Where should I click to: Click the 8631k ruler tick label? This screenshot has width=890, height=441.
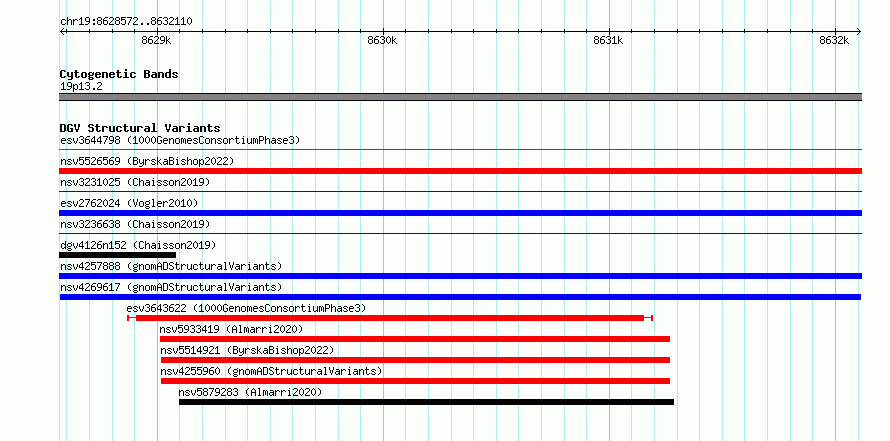click(609, 40)
